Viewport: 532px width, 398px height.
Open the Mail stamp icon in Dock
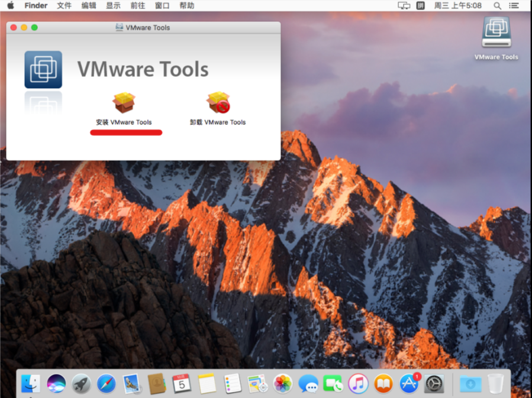(x=131, y=384)
